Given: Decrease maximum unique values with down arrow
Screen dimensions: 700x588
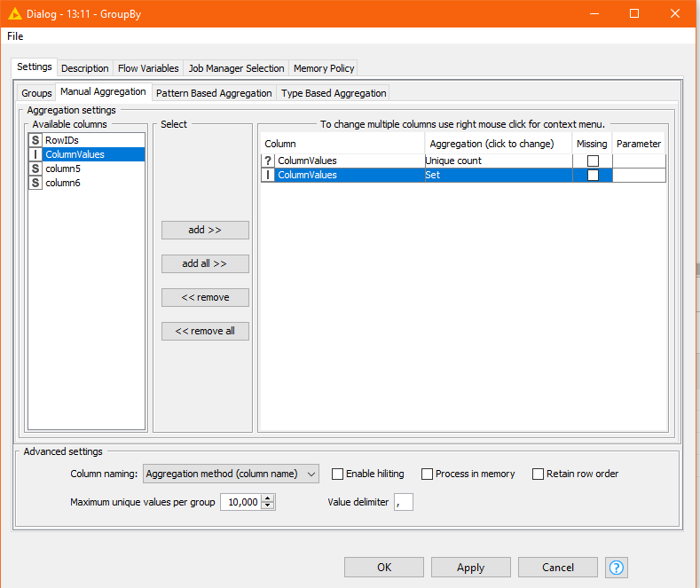Looking at the screenshot, I should (268, 506).
